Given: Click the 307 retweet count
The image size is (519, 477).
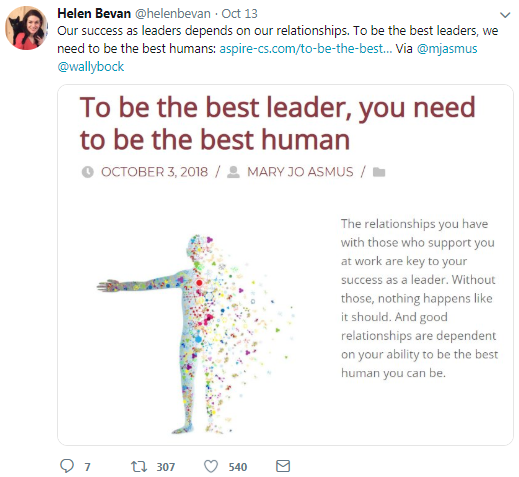Looking at the screenshot, I should click(x=166, y=467).
